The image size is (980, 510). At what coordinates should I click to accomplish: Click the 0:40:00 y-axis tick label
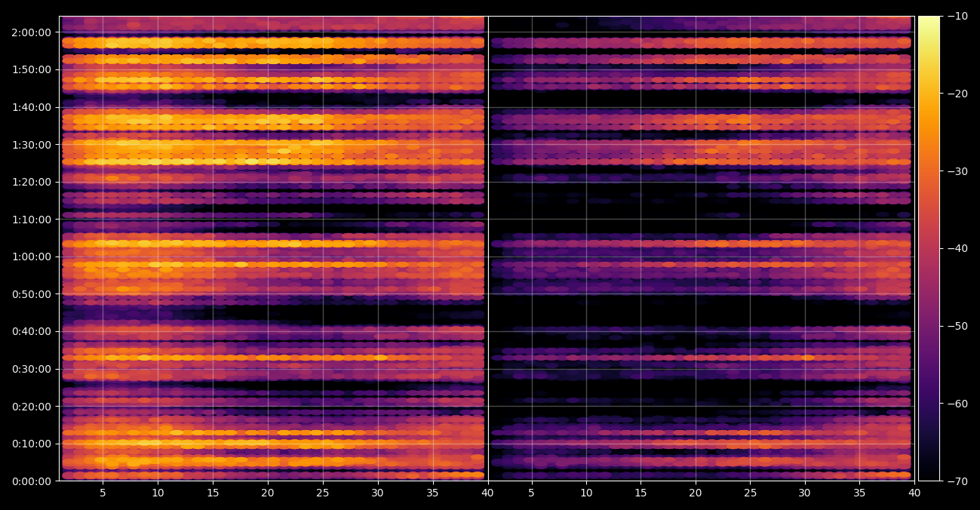coord(32,331)
